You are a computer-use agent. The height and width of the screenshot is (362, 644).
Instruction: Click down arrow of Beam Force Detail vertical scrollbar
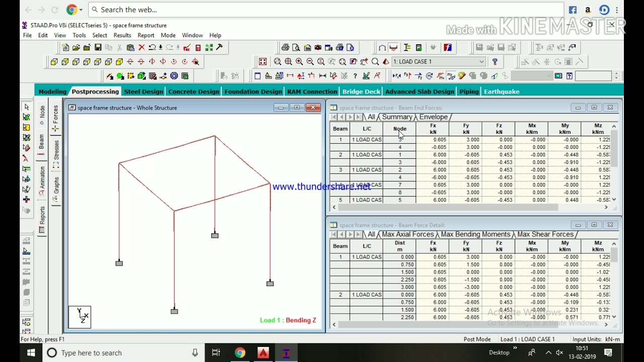click(x=614, y=317)
